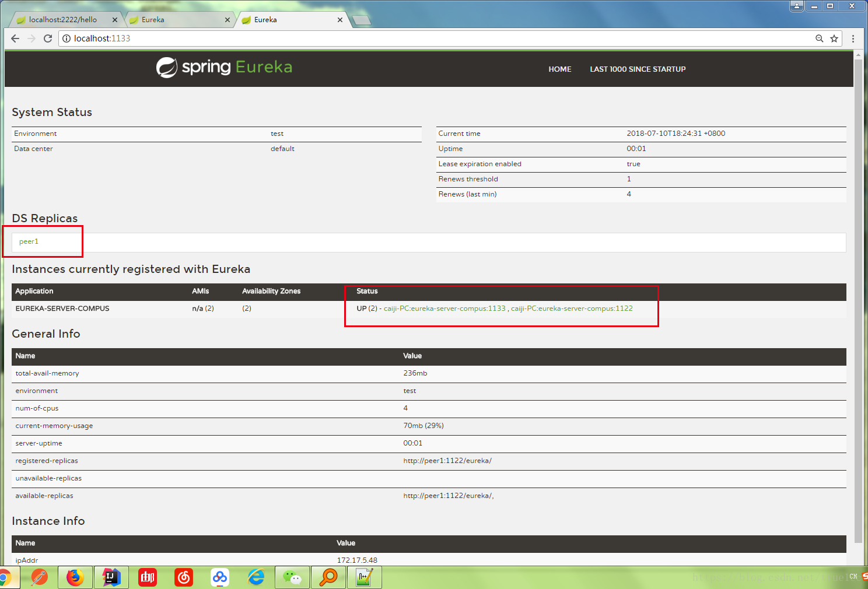This screenshot has height=589, width=868.
Task: Open caiji-PC:eureka-server-compus:1133 instance link
Action: pyautogui.click(x=444, y=308)
